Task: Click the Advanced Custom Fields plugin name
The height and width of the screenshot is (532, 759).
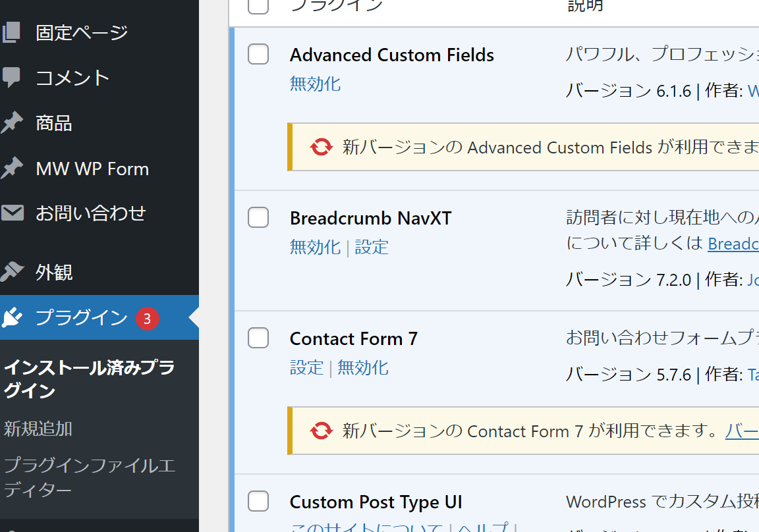Action: pyautogui.click(x=392, y=55)
